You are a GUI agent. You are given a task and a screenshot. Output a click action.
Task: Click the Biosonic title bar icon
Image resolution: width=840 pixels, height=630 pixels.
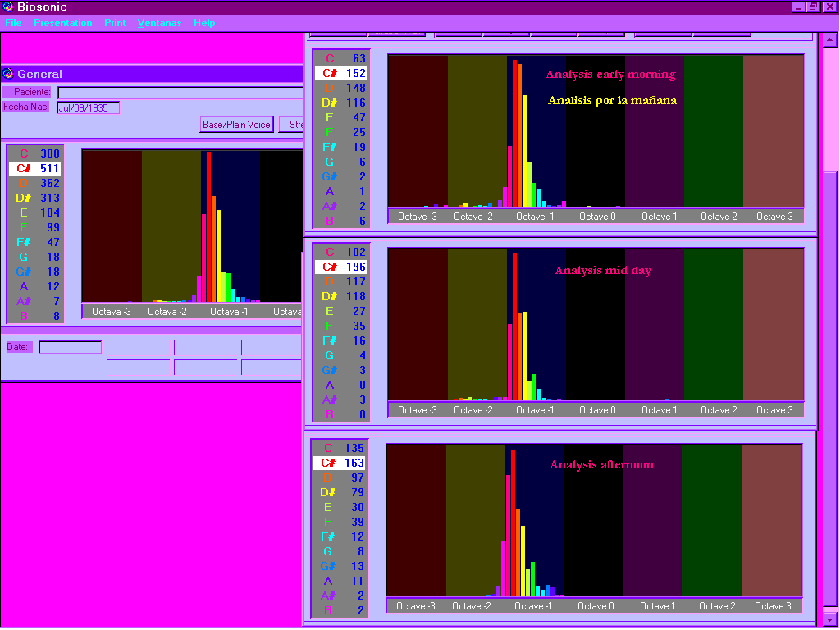(8, 7)
